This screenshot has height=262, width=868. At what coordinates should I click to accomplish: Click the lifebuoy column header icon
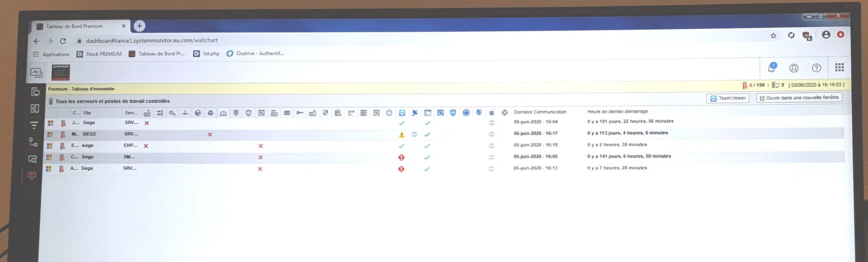tap(505, 112)
